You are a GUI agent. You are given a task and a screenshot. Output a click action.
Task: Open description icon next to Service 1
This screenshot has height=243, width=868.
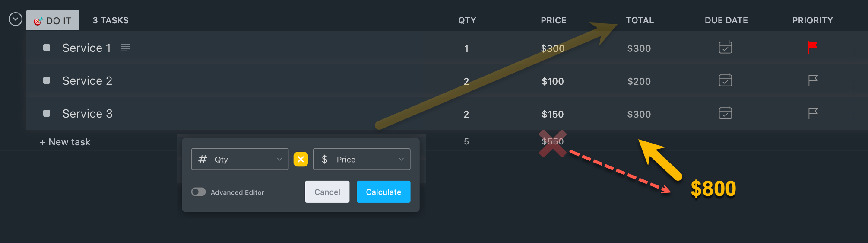pos(126,48)
